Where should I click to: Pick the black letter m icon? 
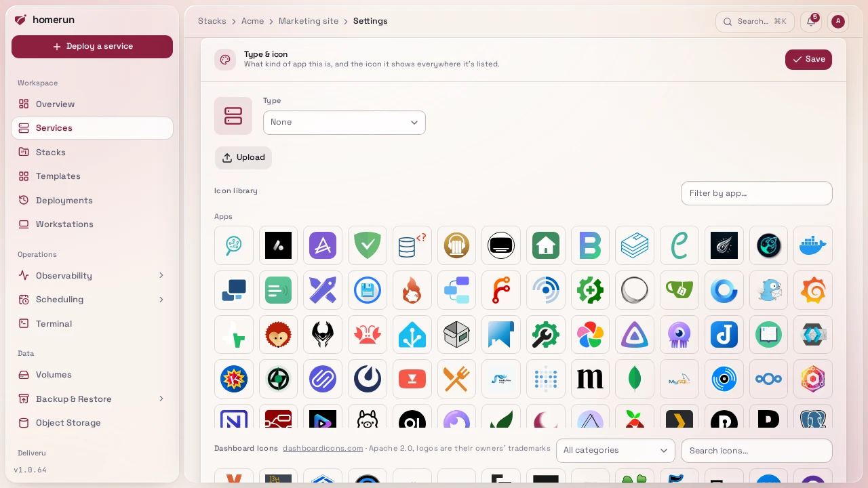click(x=590, y=379)
